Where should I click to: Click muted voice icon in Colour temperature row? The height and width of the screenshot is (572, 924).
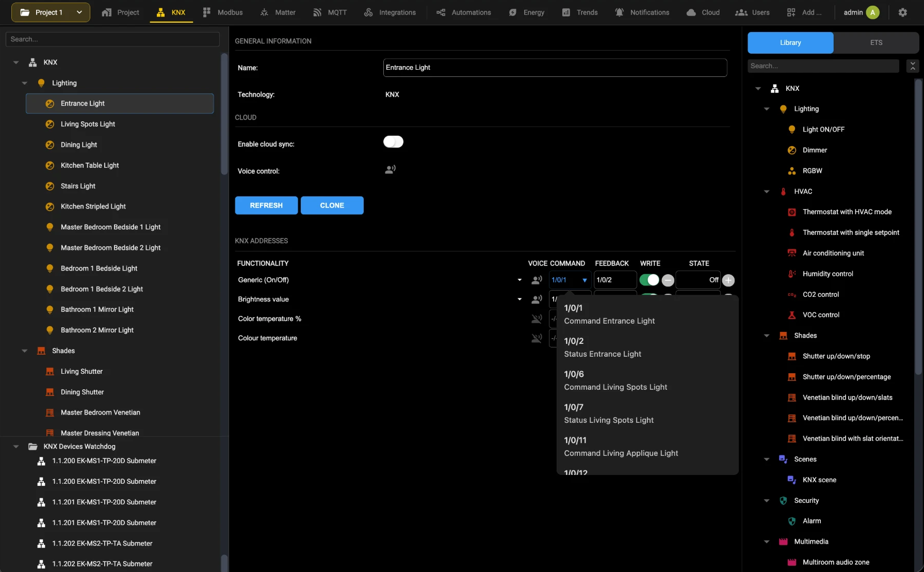pos(537,338)
